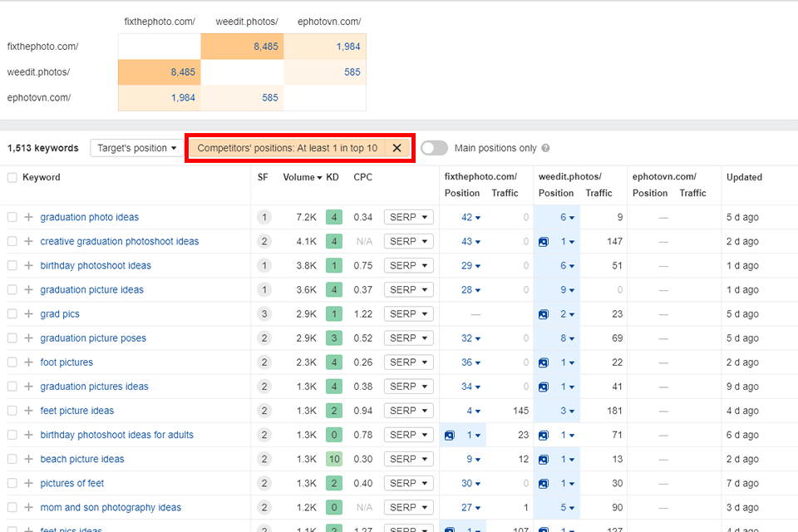Click the help icon beside Main positions only

tap(545, 148)
